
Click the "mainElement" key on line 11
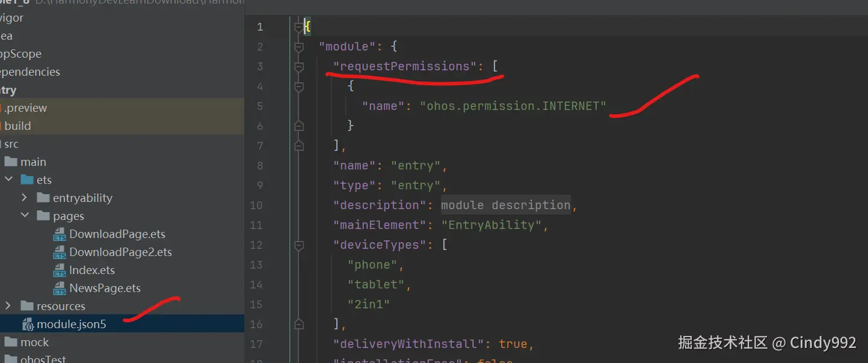coord(380,225)
